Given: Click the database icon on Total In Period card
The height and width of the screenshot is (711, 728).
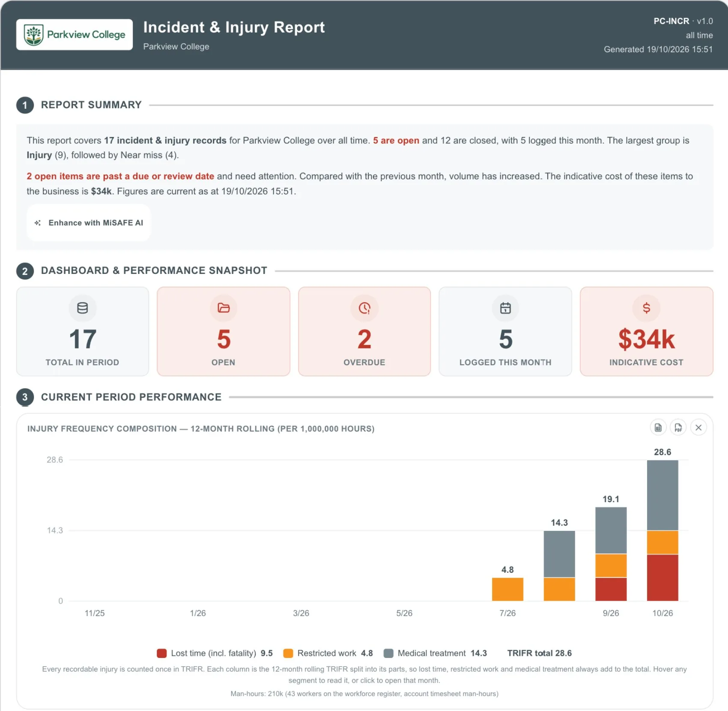Looking at the screenshot, I should (x=83, y=308).
